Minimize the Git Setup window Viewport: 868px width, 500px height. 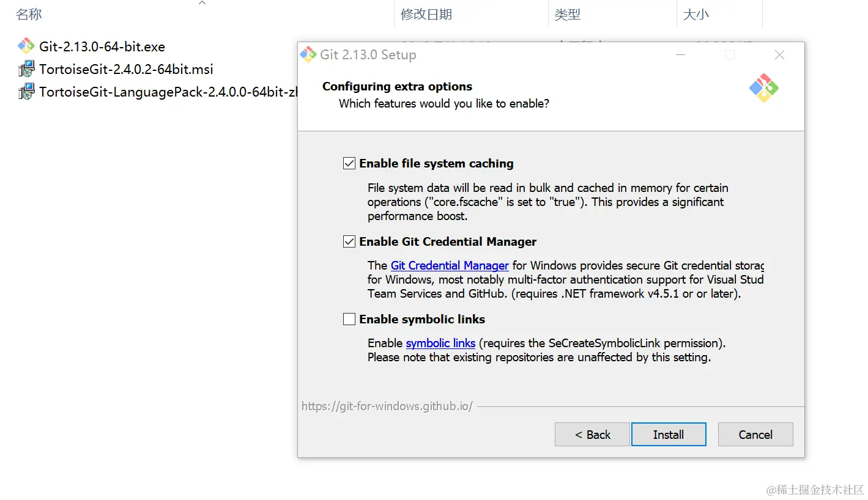681,54
